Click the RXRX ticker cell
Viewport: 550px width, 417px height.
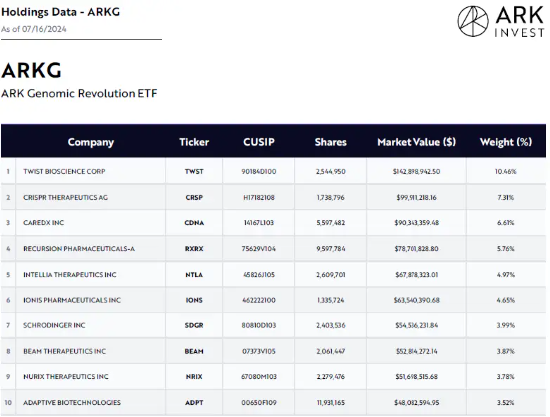[194, 249]
